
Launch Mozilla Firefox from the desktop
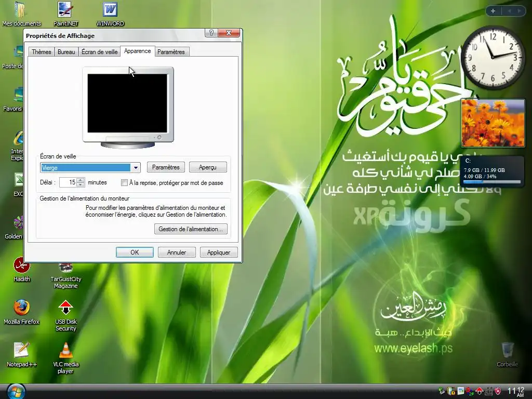(x=21, y=312)
